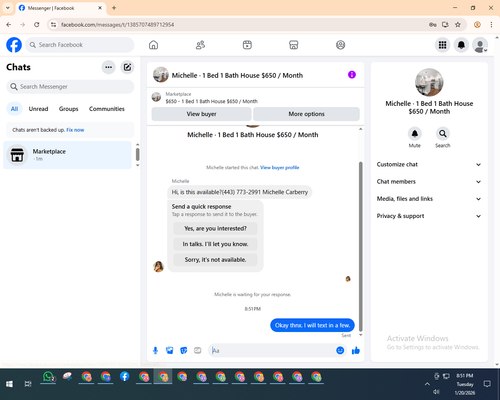This screenshot has height=400, width=500.
Task: Focus the Search Facebook field
Action: pos(80,45)
